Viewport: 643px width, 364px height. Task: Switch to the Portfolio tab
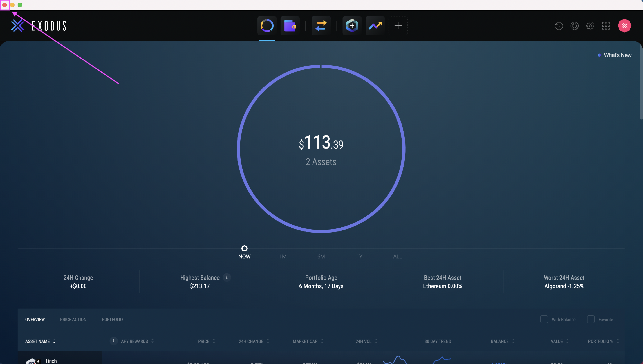[x=112, y=319]
